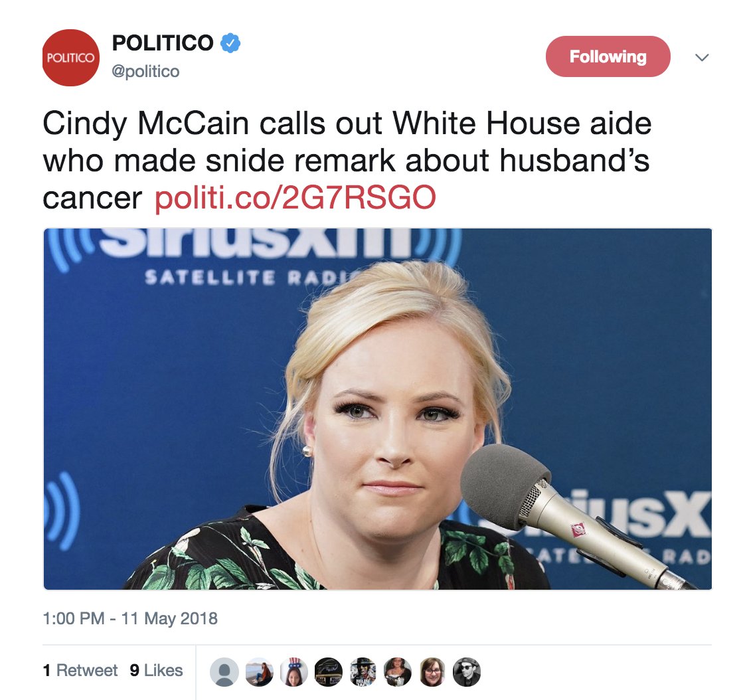Open the avatar of woman in dark top
Screen dimensions: 745x700
tap(398, 672)
